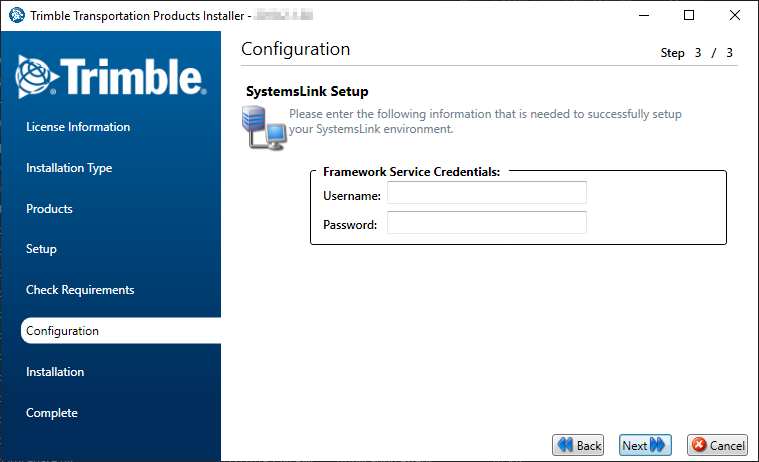Maximize the installer window
The image size is (759, 462).
[x=689, y=15]
